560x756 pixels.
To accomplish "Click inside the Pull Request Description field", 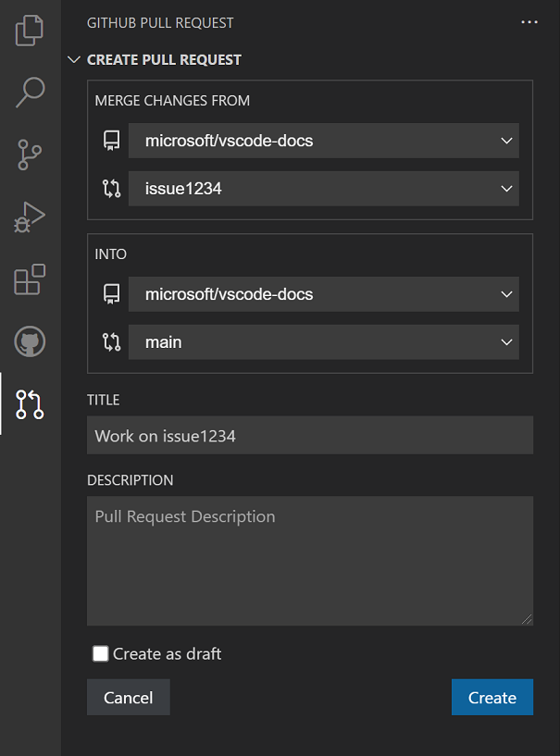I will (x=310, y=555).
